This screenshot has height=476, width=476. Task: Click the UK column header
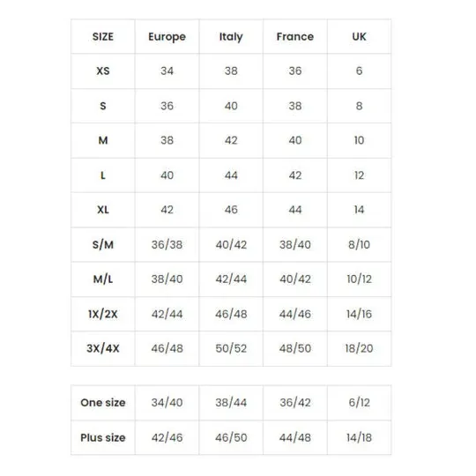coord(359,37)
